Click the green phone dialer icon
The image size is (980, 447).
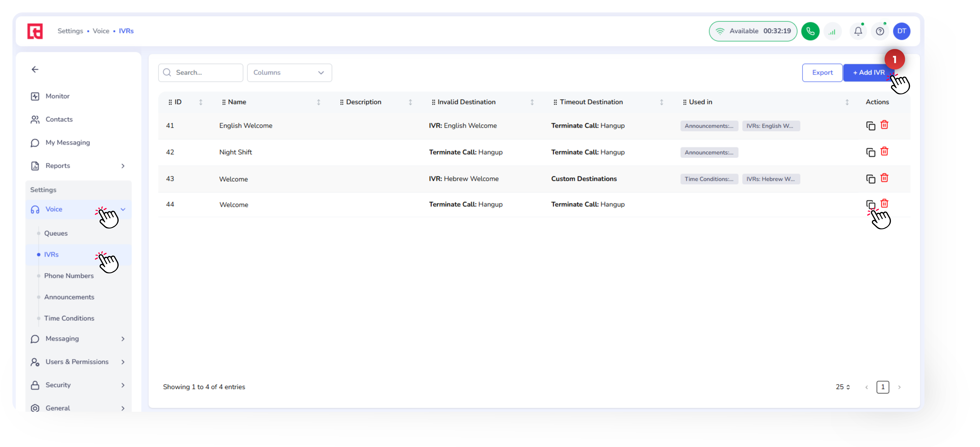(810, 31)
